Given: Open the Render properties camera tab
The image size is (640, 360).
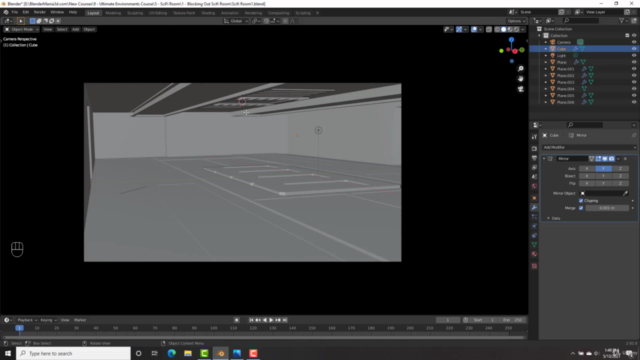Looking at the screenshot, I should [534, 149].
